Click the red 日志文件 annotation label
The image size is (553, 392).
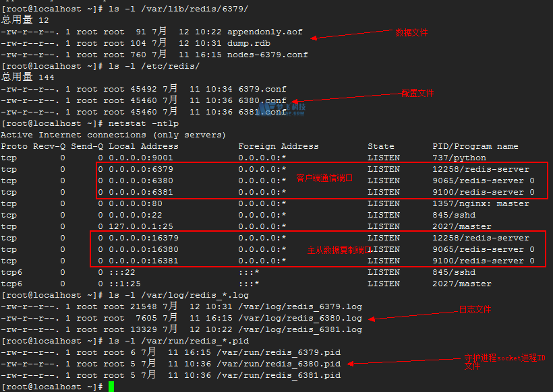[x=475, y=310]
